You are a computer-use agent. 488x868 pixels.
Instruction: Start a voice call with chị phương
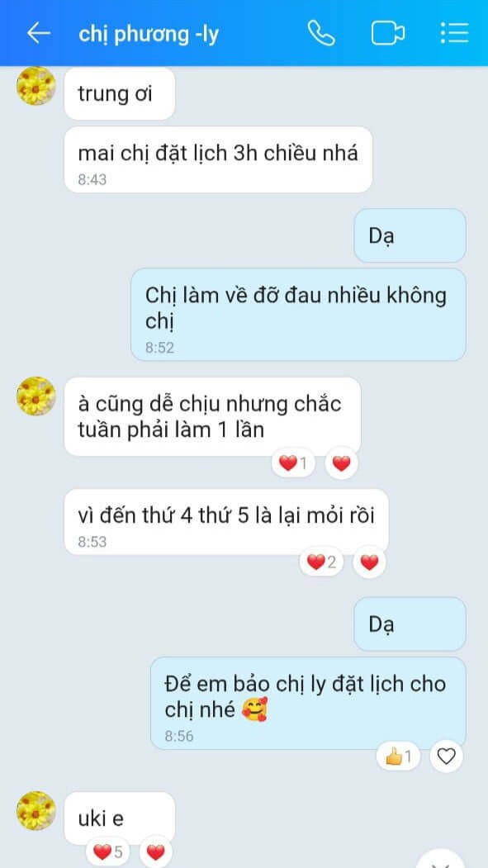[321, 33]
